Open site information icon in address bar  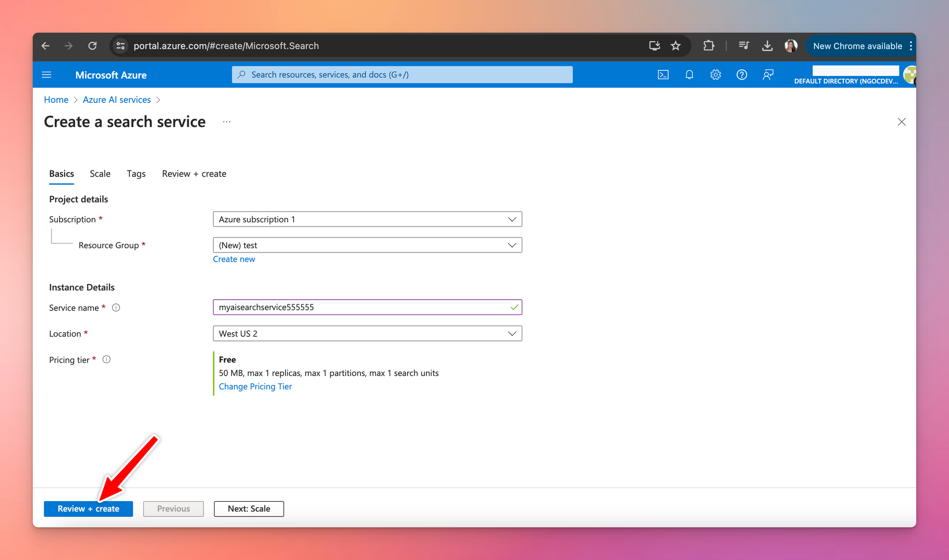point(120,46)
